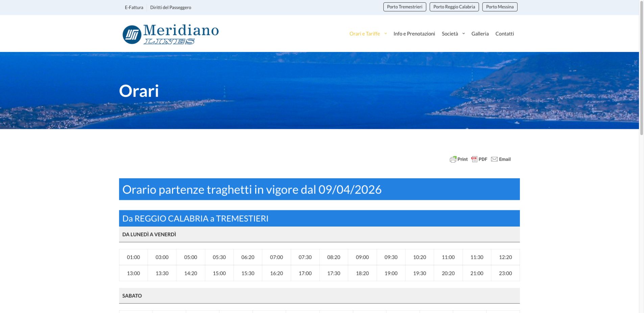This screenshot has width=644, height=313.
Task: Send the timetable by Email
Action: pos(501,159)
